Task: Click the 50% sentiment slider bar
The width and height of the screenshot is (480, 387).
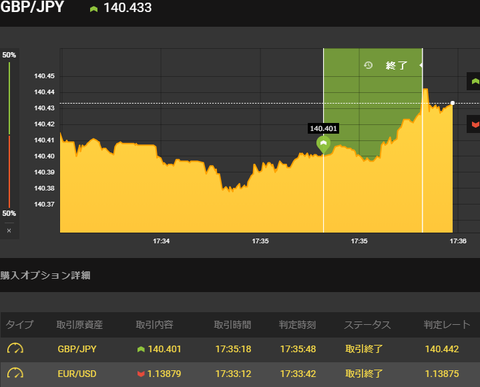Action: pyautogui.click(x=9, y=134)
